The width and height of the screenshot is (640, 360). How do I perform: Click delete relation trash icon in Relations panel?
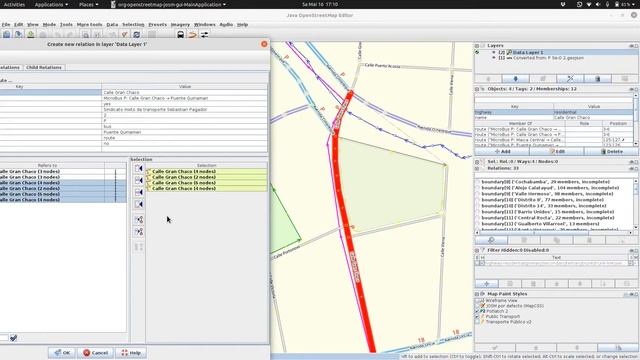[589, 240]
